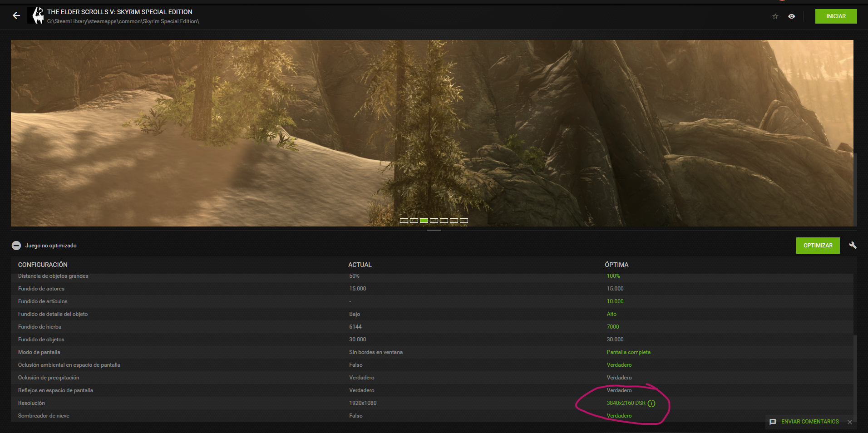
Task: Click the feedback speech bubble icon
Action: click(x=773, y=422)
